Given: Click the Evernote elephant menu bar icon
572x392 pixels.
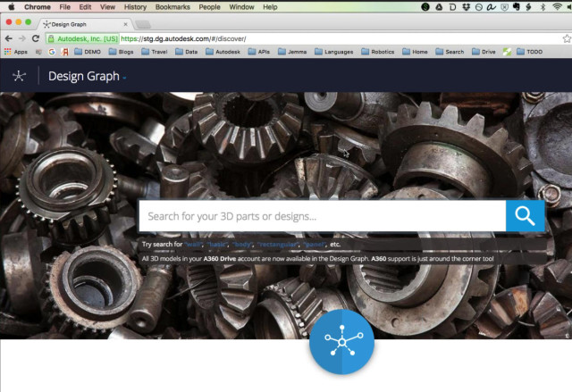Looking at the screenshot, I should 517,6.
